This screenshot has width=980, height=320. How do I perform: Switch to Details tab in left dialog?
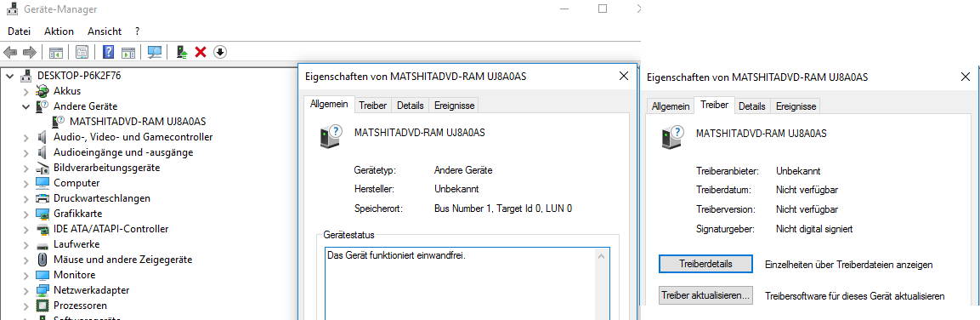pyautogui.click(x=410, y=106)
